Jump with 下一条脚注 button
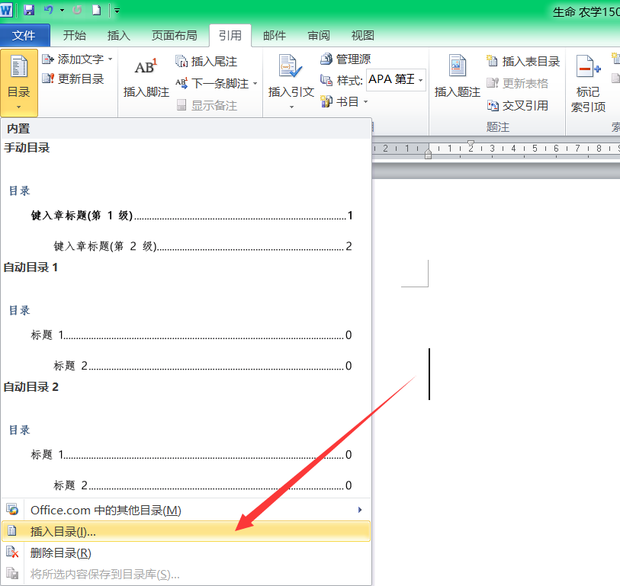The image size is (620, 586). pos(212,83)
